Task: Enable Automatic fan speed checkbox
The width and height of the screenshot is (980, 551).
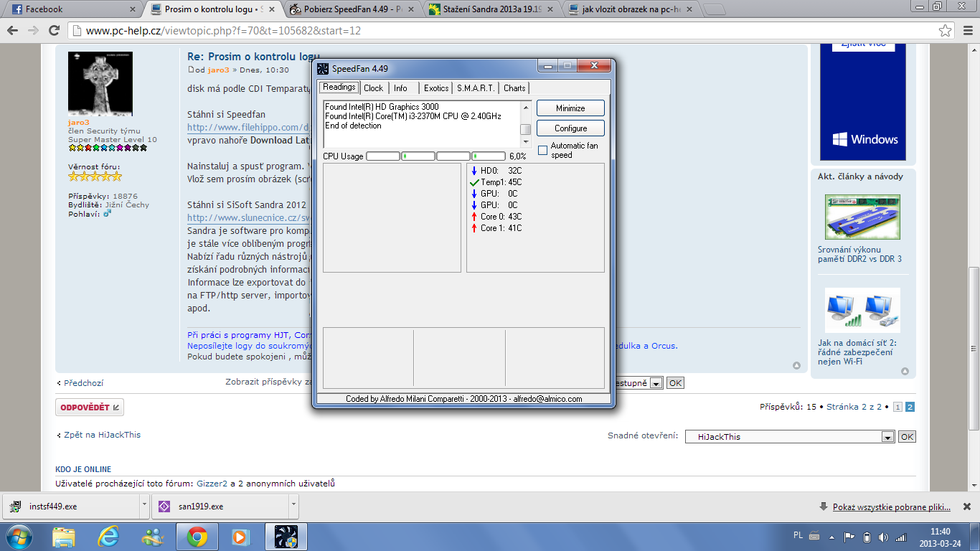Action: pos(543,151)
